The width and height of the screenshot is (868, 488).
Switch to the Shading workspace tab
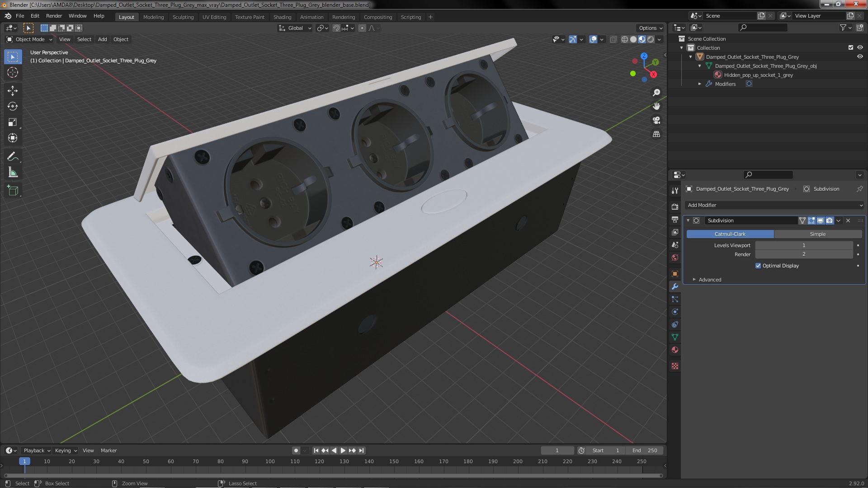(x=282, y=17)
